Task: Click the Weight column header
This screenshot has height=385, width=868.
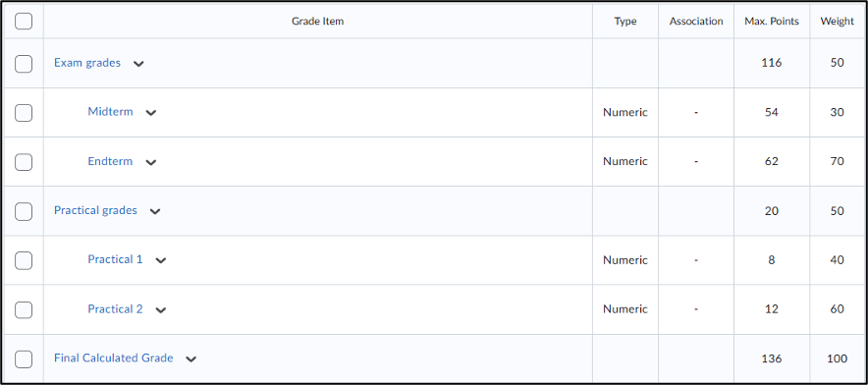Action: [837, 22]
